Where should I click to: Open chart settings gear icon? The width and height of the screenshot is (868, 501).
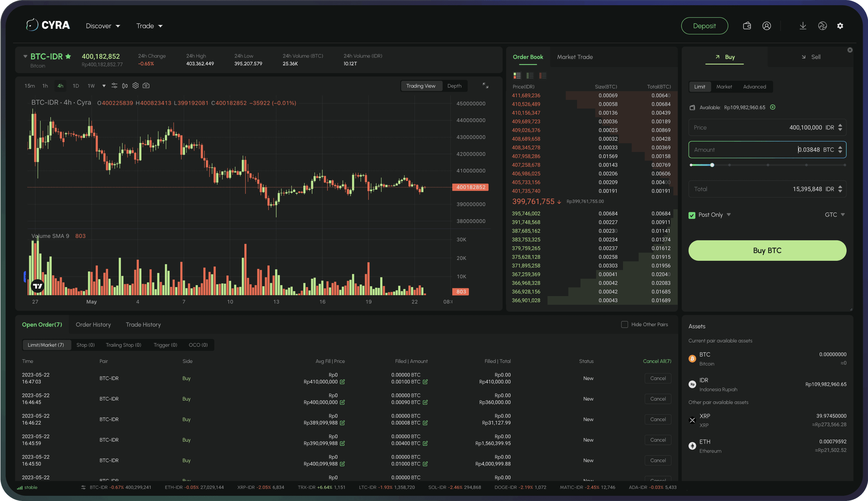pyautogui.click(x=135, y=86)
